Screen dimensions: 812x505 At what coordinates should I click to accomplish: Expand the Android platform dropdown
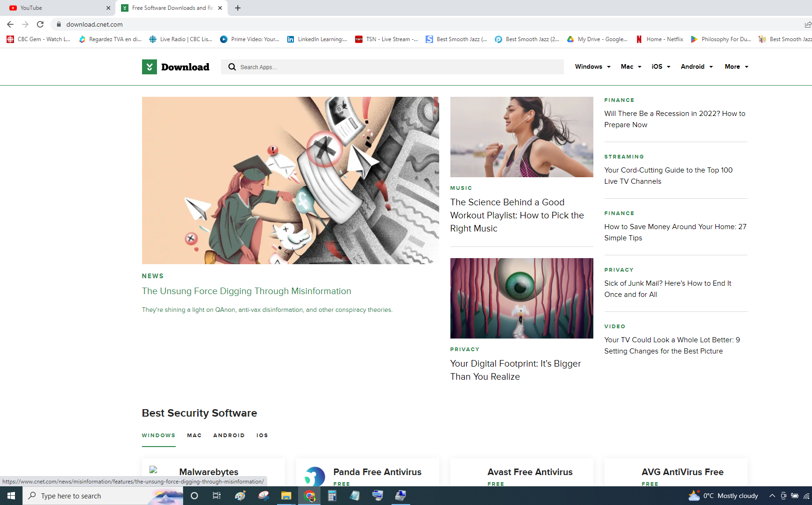point(697,67)
